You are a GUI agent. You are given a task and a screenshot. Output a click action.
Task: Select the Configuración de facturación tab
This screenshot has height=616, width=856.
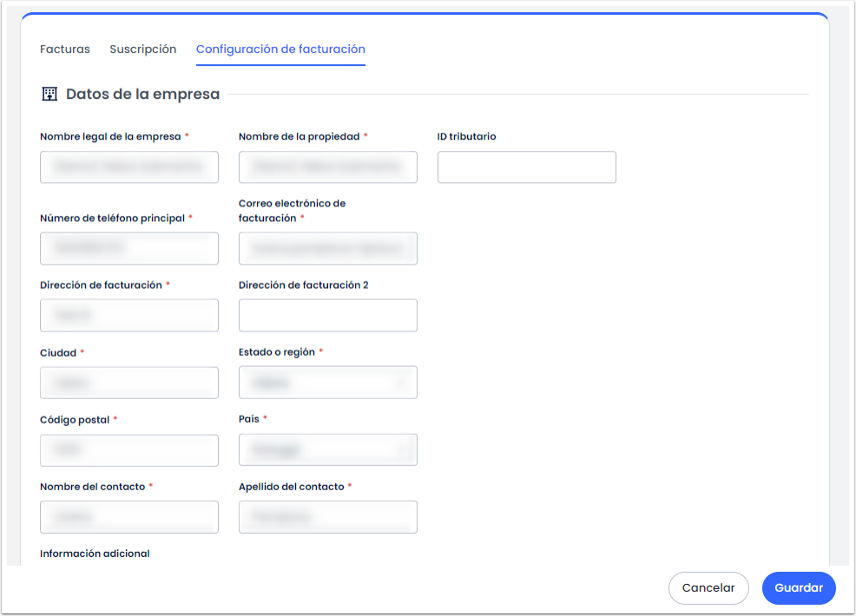(280, 49)
